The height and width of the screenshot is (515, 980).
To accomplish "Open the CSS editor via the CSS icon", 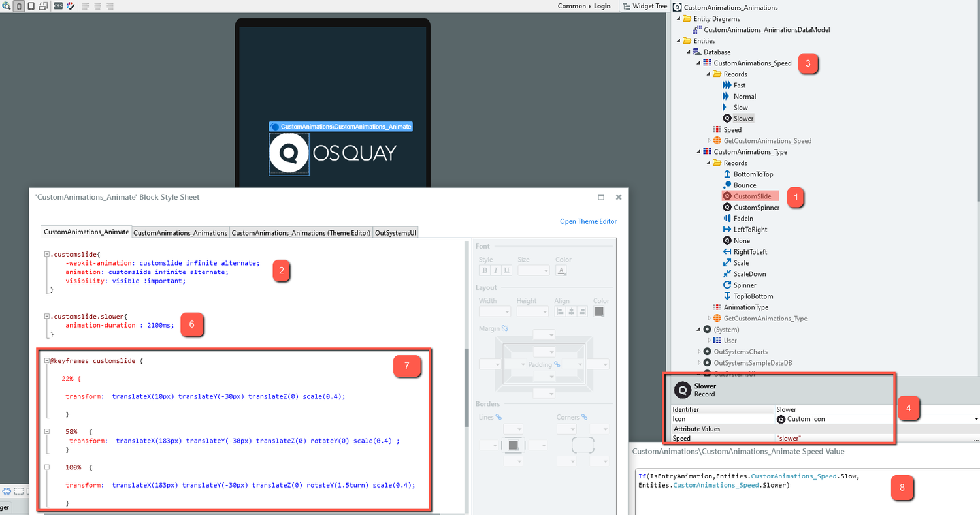I will coord(58,6).
